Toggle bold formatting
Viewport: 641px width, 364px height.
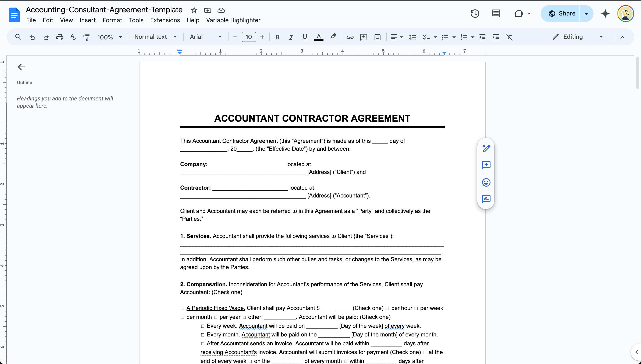[x=277, y=37]
